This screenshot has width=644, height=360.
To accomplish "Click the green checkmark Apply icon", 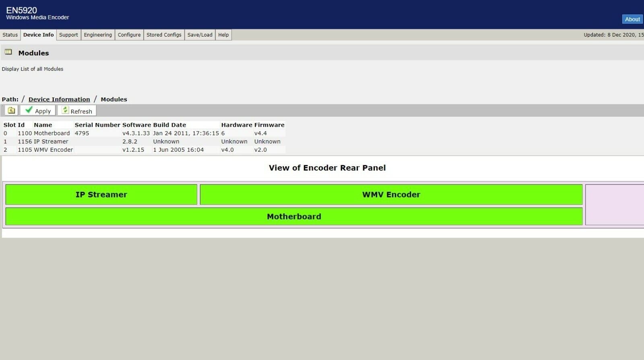I will 29,110.
